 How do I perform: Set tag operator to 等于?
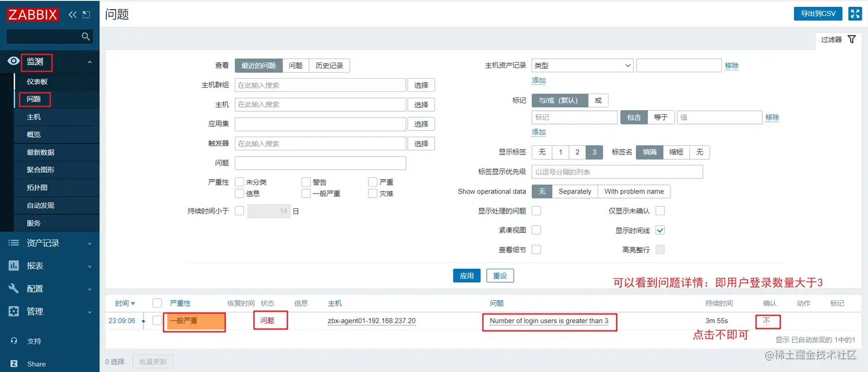[x=661, y=117]
